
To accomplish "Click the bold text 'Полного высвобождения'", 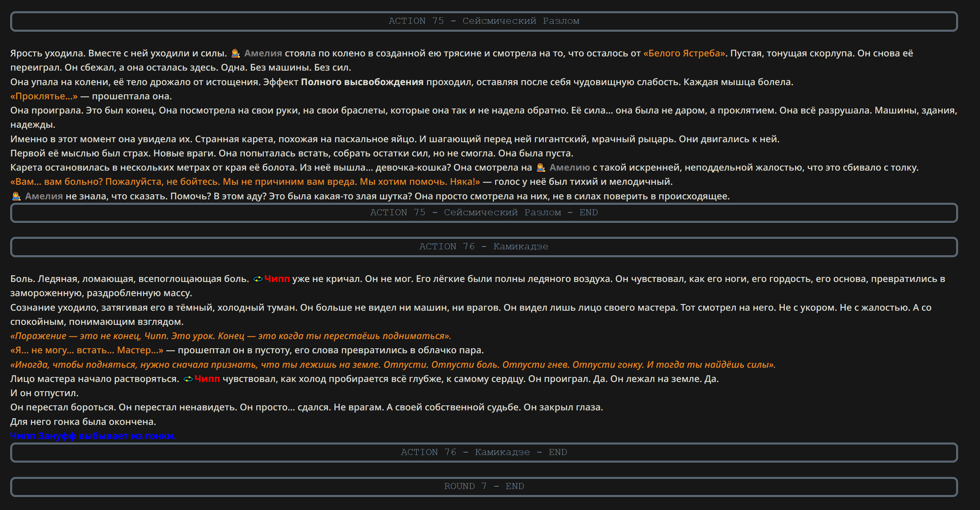I will pos(362,82).
